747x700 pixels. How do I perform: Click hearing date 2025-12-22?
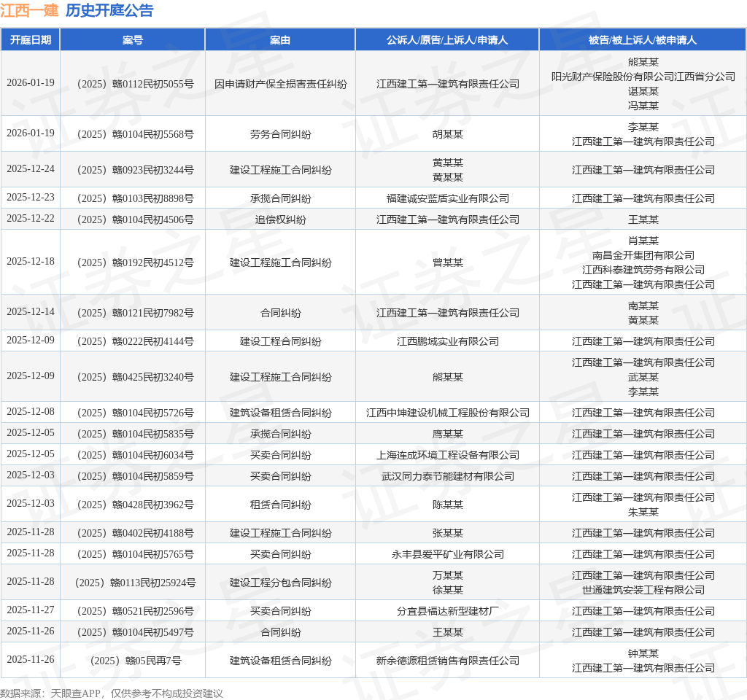[31, 219]
